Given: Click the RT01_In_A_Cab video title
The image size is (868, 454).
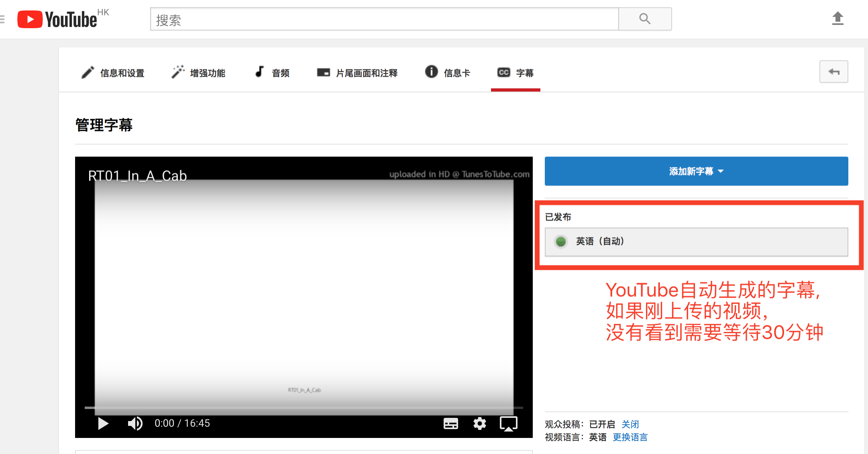Looking at the screenshot, I should [137, 176].
